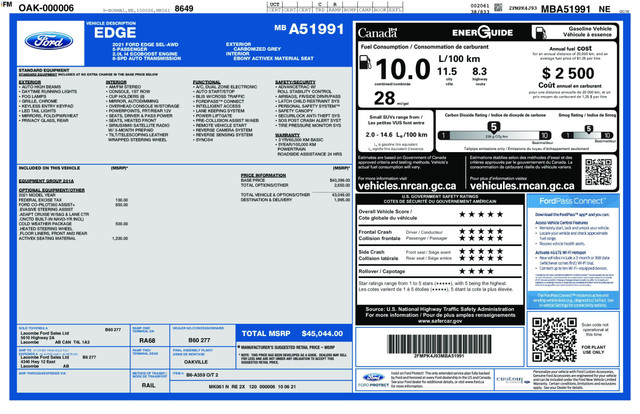Click the EXTERIOR equipment column heading

click(x=30, y=82)
